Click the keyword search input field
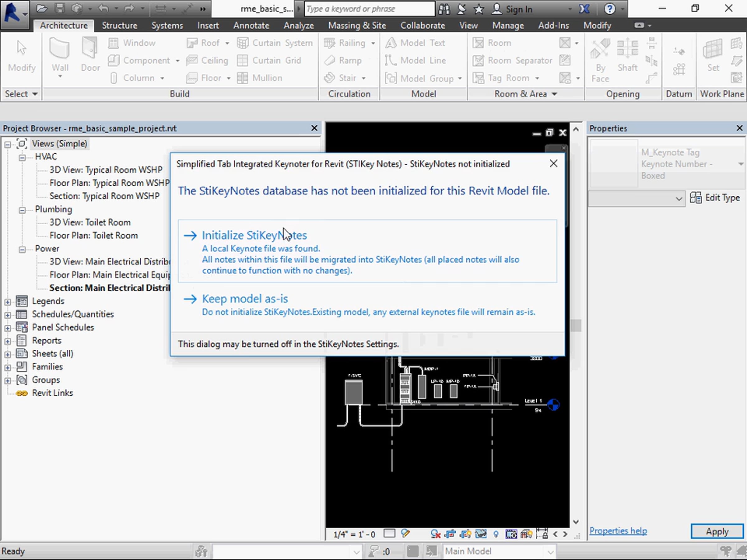The image size is (747, 560). (x=369, y=9)
